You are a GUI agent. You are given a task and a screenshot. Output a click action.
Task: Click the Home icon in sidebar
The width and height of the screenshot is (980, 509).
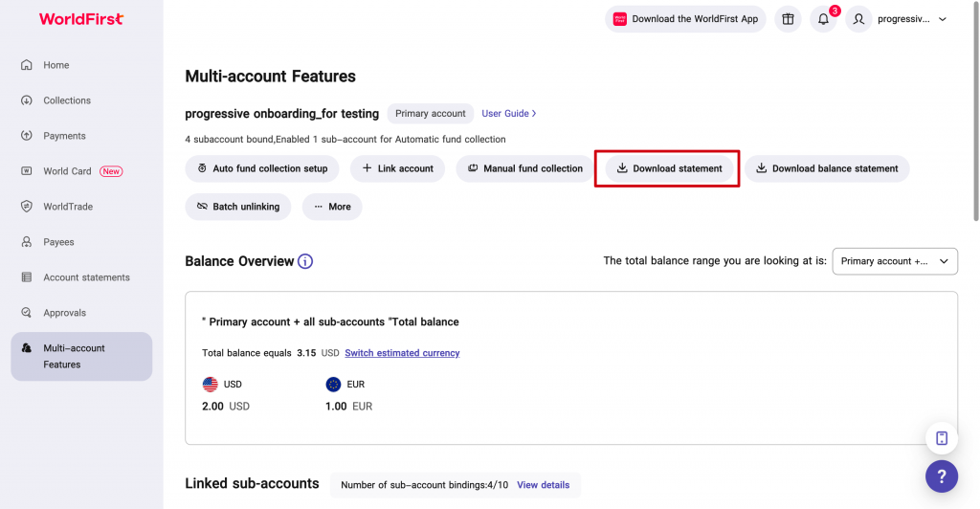point(27,65)
